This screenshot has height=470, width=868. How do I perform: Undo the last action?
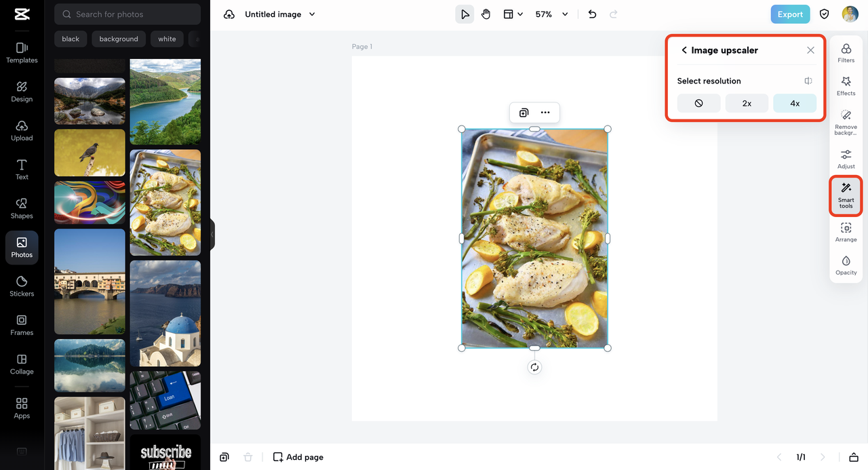click(592, 14)
